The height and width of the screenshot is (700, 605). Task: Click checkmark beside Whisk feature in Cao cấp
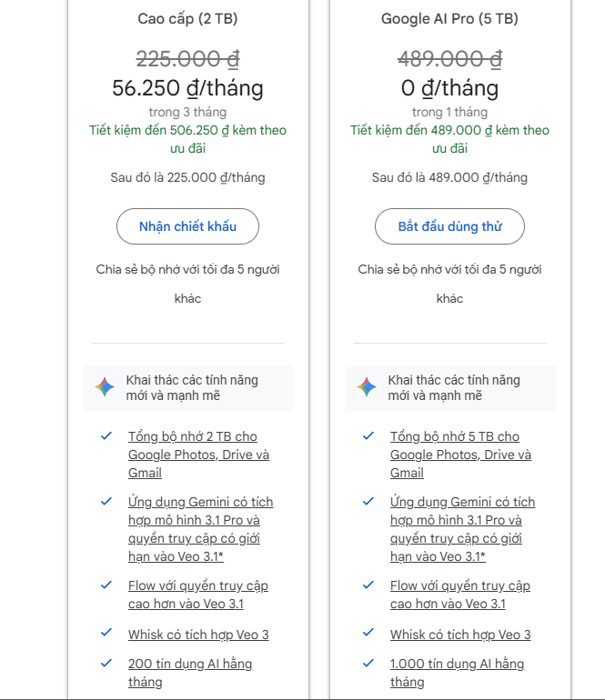tap(106, 632)
